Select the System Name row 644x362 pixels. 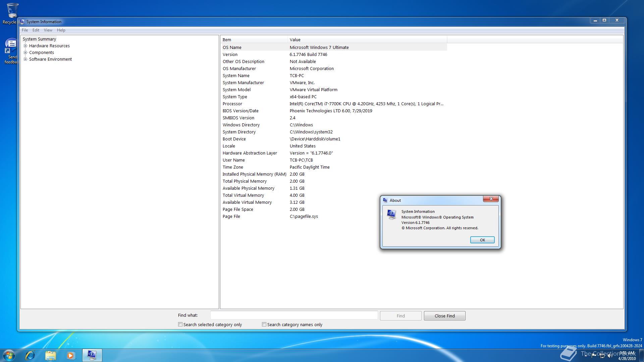click(334, 76)
